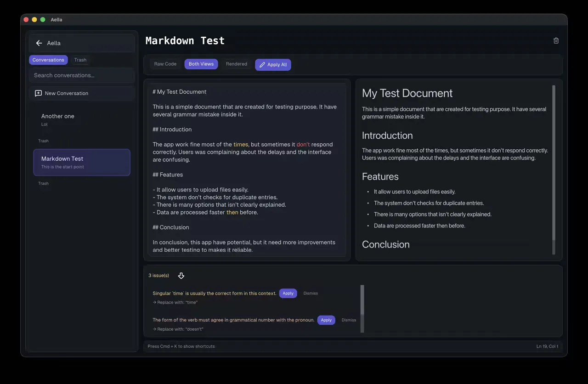Image resolution: width=588 pixels, height=384 pixels.
Task: Switch to Rendered view
Action: [x=236, y=64]
